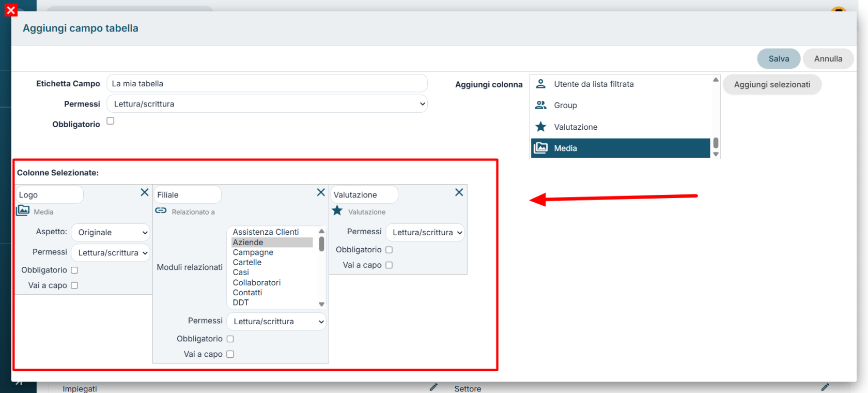This screenshot has width=868, height=393.
Task: Select Valutazione in Aggiungi colonna list
Action: (x=621, y=127)
